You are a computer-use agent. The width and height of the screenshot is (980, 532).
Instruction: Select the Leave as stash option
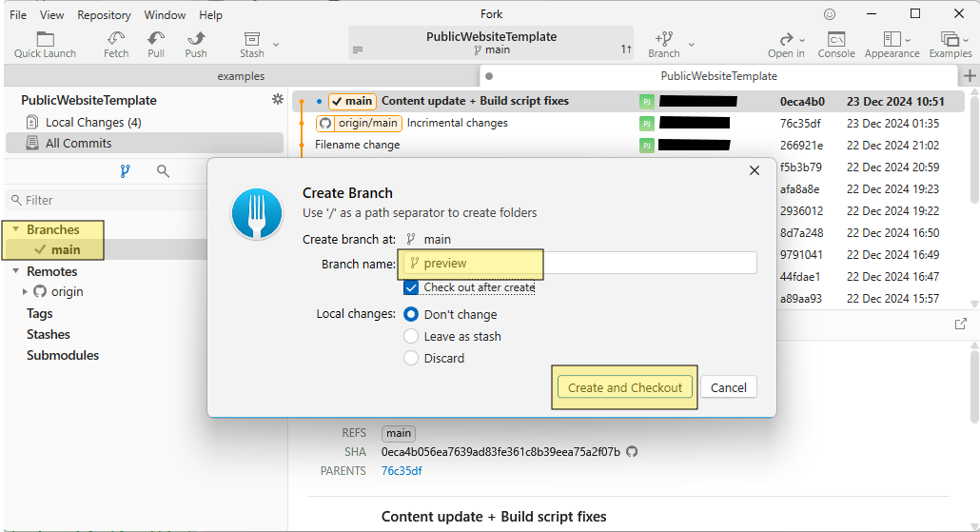click(411, 336)
